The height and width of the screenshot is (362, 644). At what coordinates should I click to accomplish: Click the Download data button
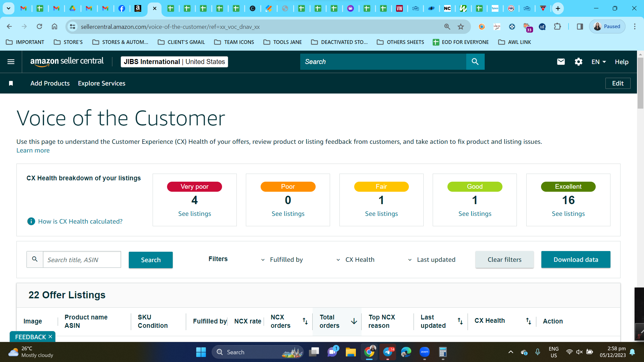click(x=576, y=259)
